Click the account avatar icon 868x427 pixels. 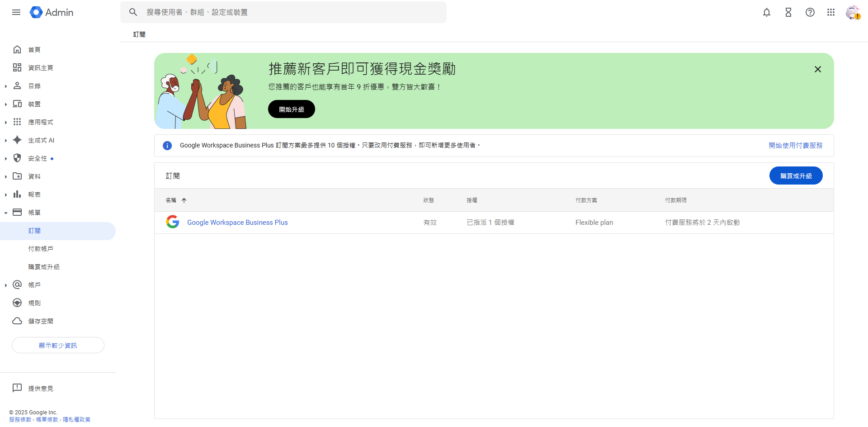click(852, 12)
